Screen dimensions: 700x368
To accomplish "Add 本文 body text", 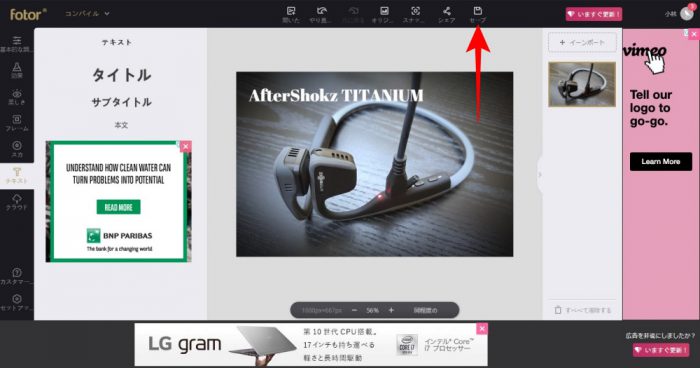I will [x=121, y=125].
